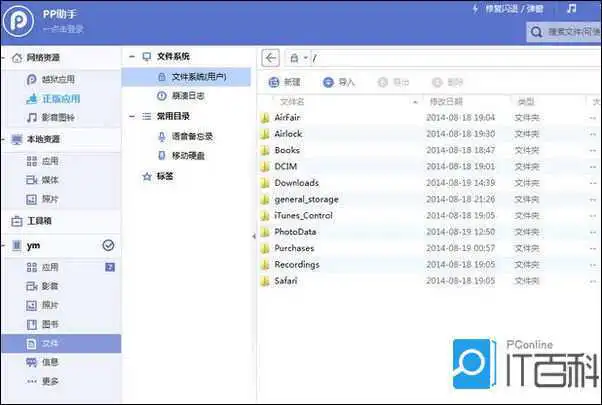
Task: Collapse the 文件系统 tree node
Action: (132, 56)
